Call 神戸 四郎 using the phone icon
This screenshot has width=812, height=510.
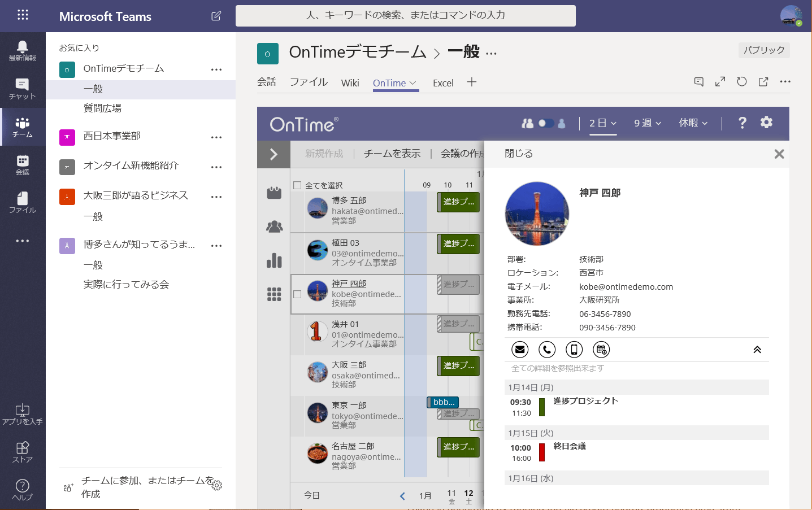pyautogui.click(x=546, y=349)
